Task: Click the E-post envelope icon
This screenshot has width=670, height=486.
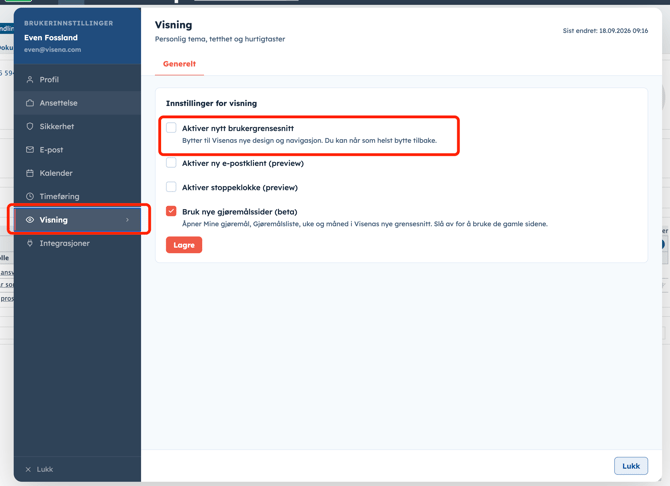Action: 29,150
